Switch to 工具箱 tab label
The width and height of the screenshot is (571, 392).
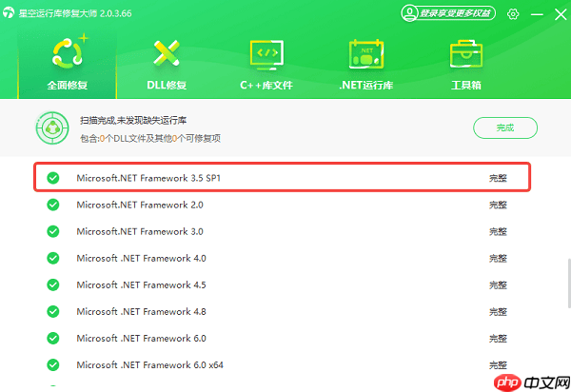(x=466, y=86)
